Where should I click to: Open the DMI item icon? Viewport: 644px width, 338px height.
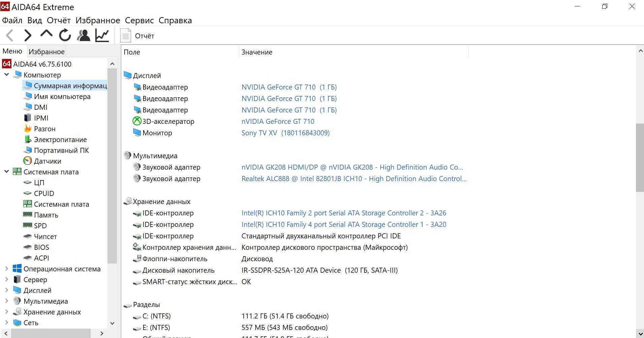[x=28, y=107]
